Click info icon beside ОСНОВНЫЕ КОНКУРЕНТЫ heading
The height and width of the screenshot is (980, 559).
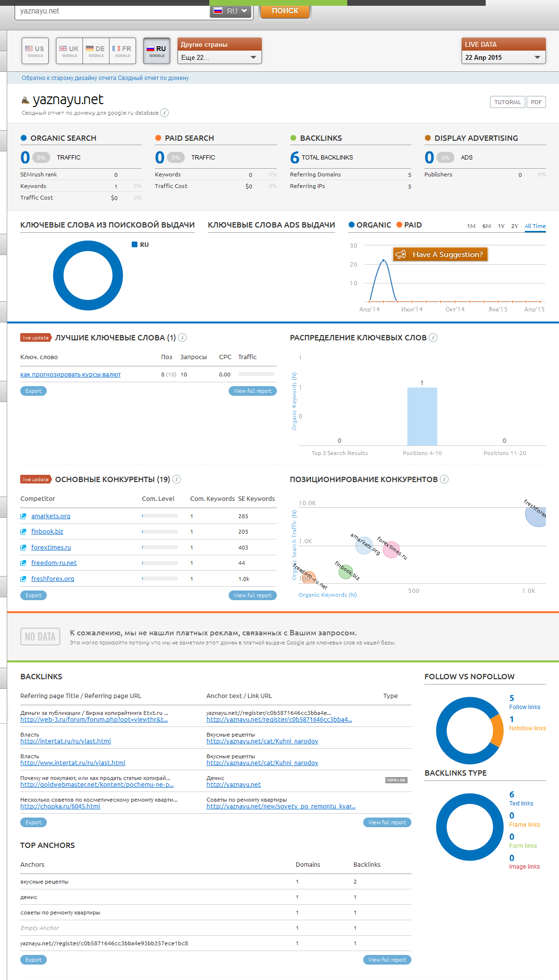[x=177, y=479]
